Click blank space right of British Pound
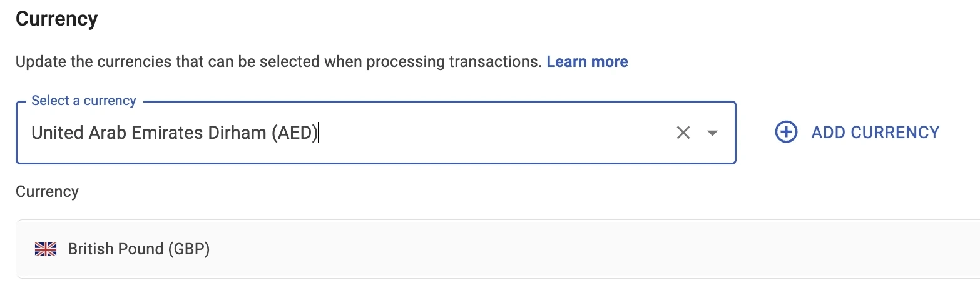The width and height of the screenshot is (980, 285). (563, 249)
